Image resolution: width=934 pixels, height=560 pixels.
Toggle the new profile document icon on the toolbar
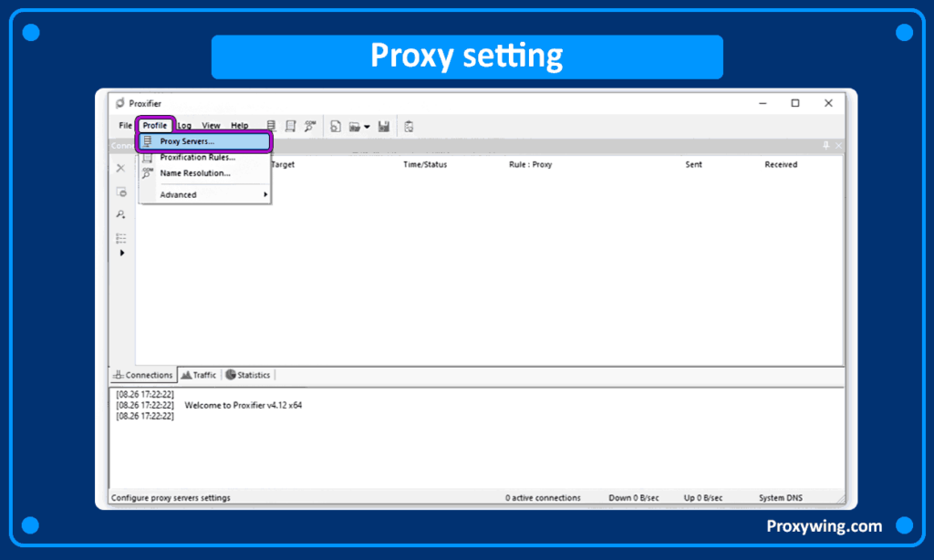335,125
